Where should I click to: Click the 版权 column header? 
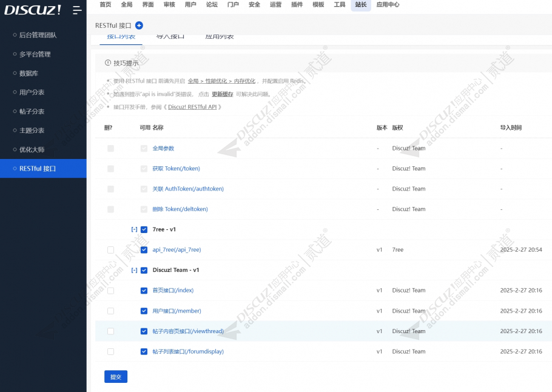pos(397,127)
